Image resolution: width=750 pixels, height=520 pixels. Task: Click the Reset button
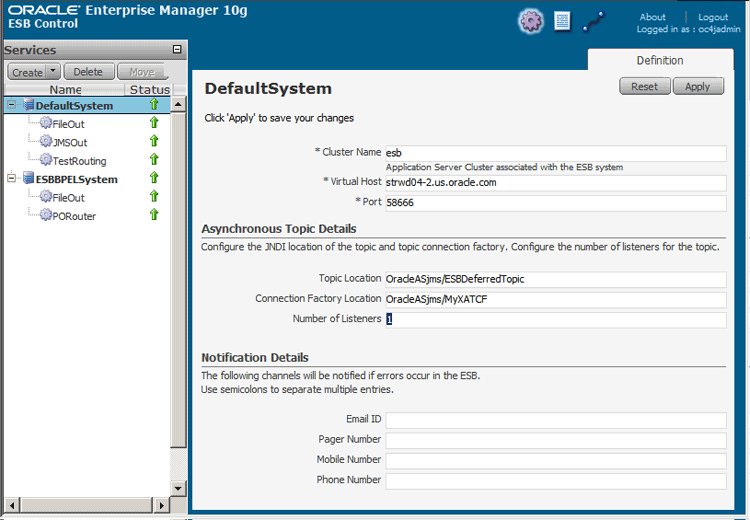[x=644, y=87]
